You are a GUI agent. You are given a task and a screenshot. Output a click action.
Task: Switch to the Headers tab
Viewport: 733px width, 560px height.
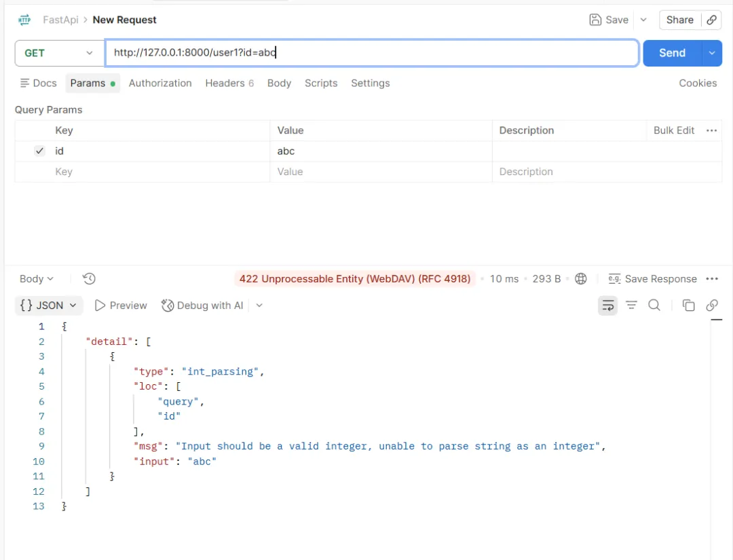tap(229, 83)
